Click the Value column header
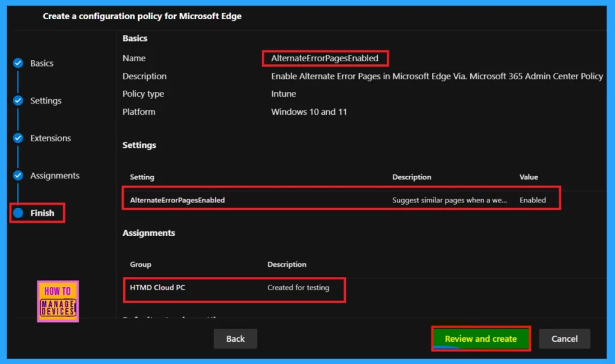The image size is (615, 364). pos(529,177)
